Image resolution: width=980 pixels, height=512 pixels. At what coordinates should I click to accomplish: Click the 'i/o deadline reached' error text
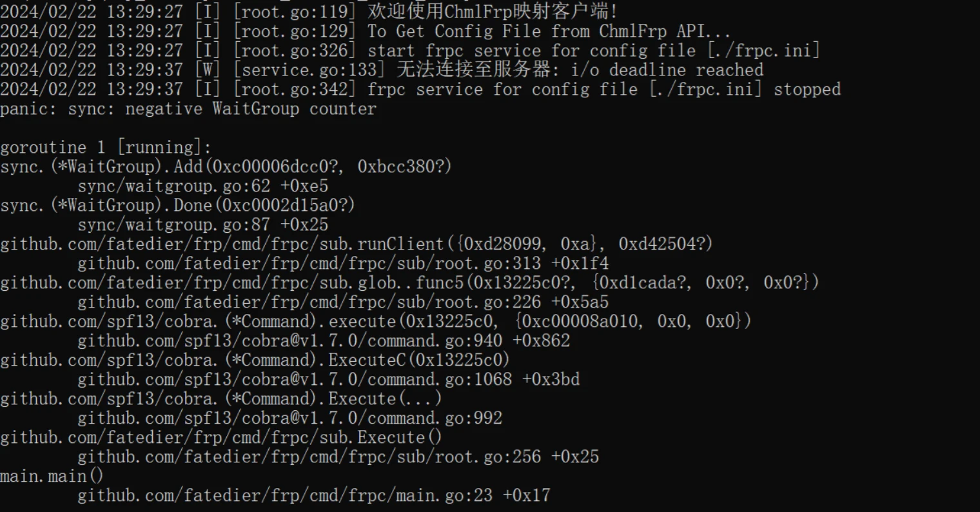(667, 70)
